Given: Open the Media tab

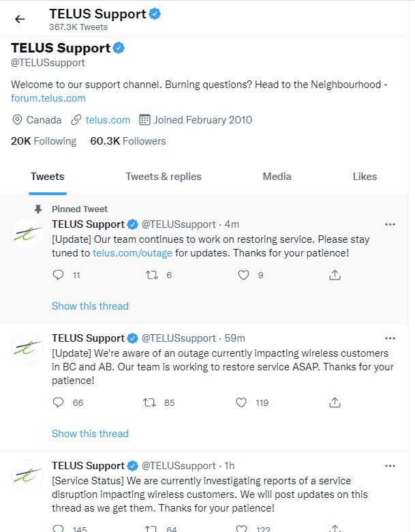Looking at the screenshot, I should pos(277,177).
